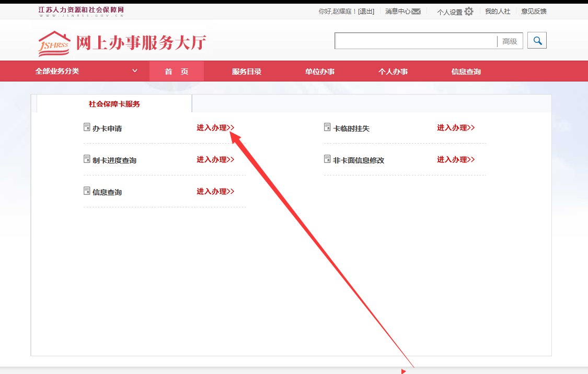Viewport: 588px width, 374px height.
Task: Open the 消息中心 envelope icon
Action: (x=416, y=10)
